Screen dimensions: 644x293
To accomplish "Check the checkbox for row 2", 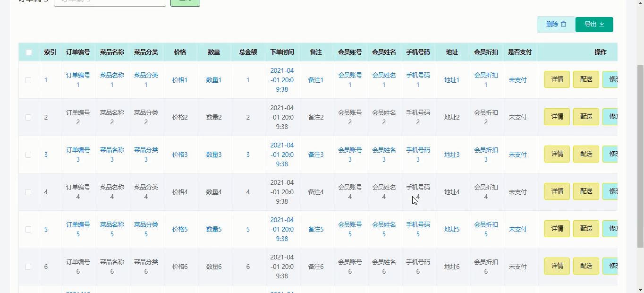I will (x=28, y=117).
